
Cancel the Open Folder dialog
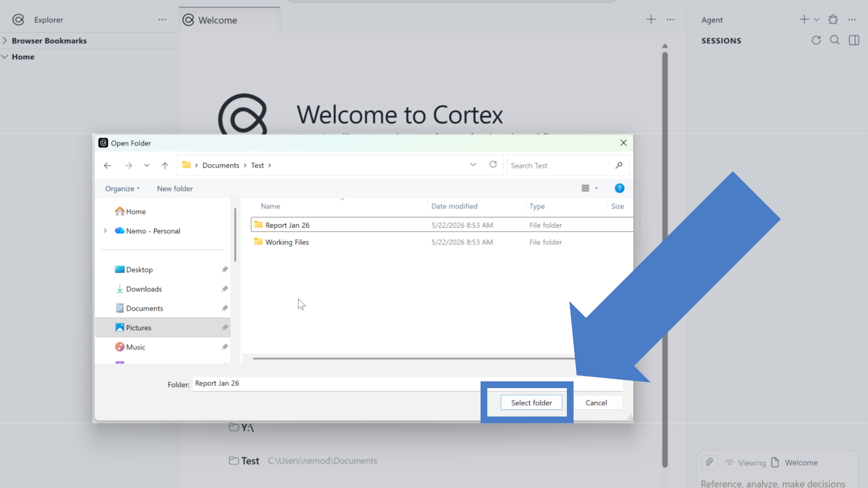click(x=596, y=403)
